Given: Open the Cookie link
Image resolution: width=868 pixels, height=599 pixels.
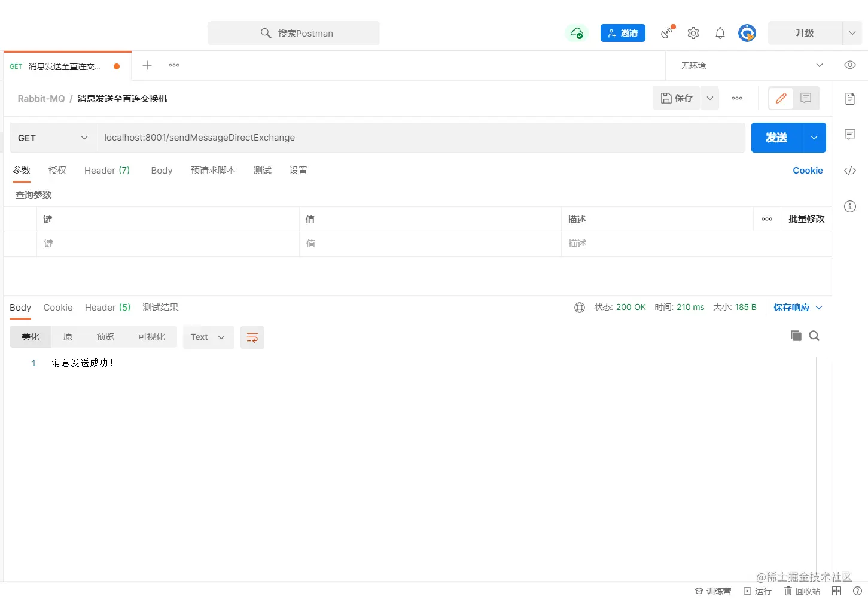Looking at the screenshot, I should (808, 171).
